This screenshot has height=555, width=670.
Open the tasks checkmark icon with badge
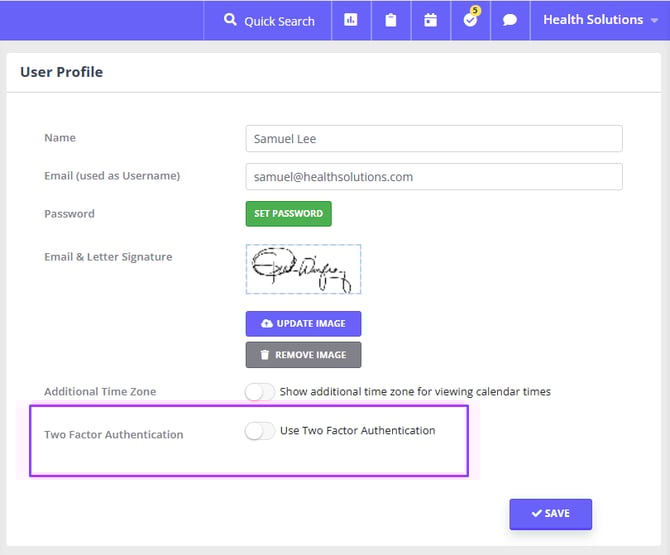[470, 21]
